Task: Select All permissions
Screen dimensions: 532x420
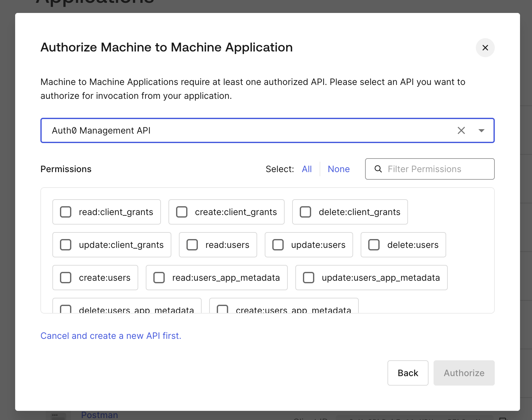Action: pos(307,169)
